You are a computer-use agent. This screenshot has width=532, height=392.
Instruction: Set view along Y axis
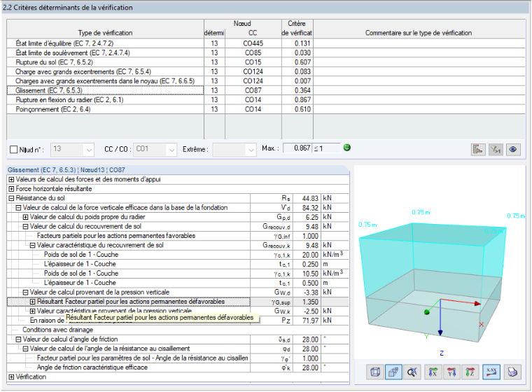coord(451,372)
